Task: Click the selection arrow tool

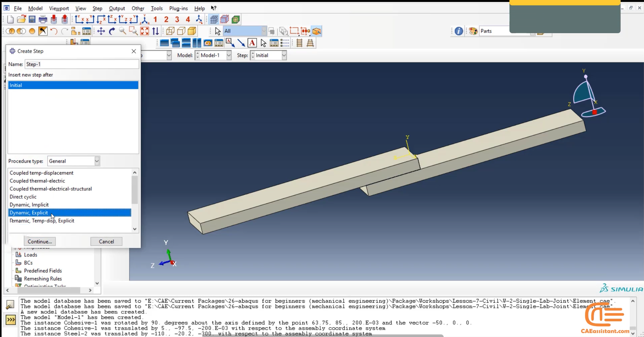Action: click(x=218, y=31)
